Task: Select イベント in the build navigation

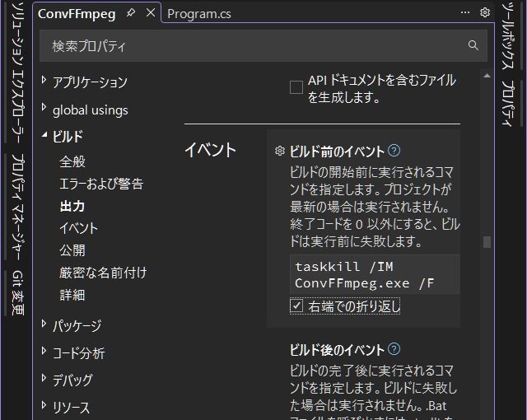Action: click(x=79, y=228)
